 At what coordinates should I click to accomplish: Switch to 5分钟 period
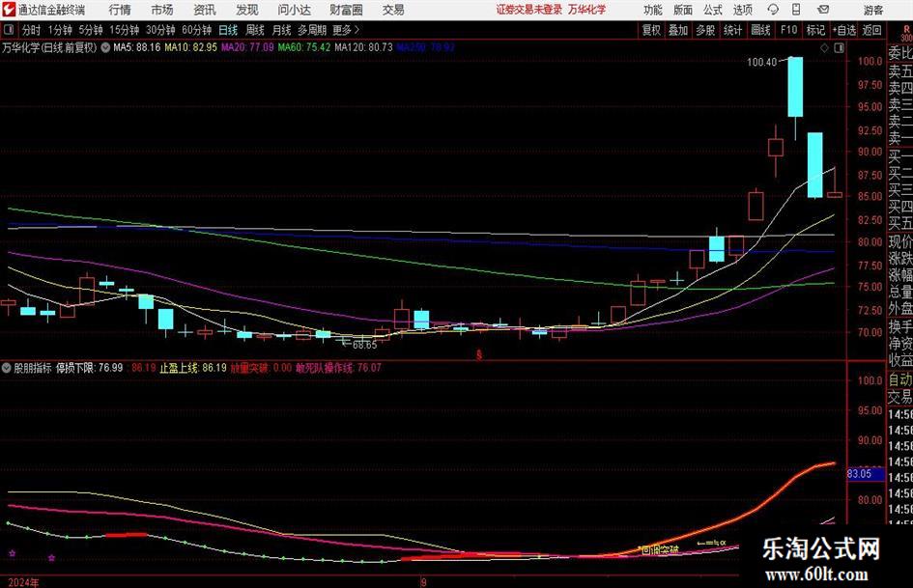90,30
